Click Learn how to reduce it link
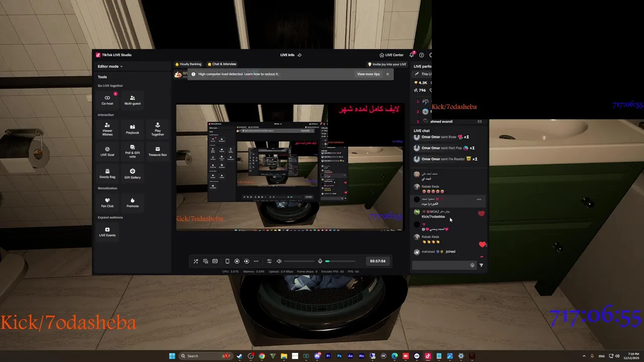 [261, 74]
